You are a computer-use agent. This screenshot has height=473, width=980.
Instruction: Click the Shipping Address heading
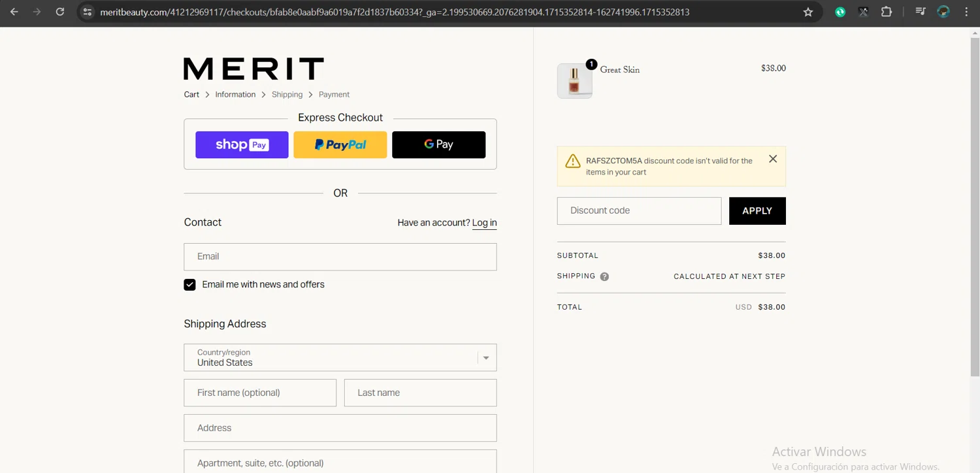225,324
